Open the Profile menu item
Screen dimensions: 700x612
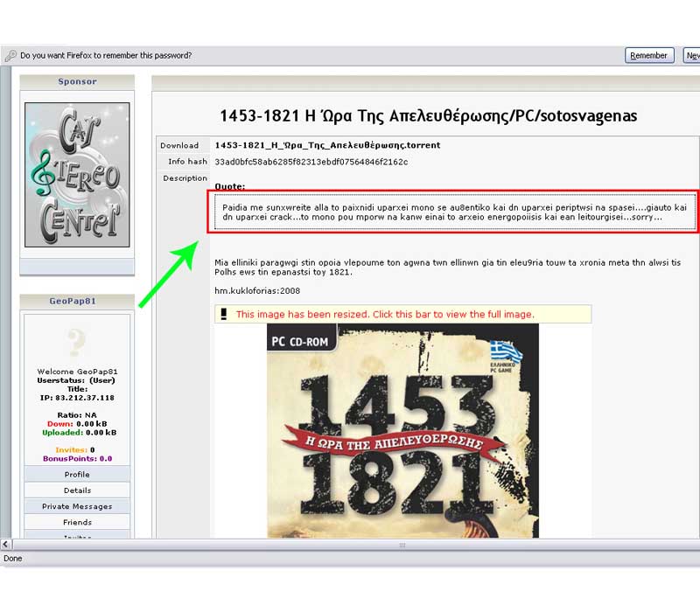pyautogui.click(x=77, y=474)
